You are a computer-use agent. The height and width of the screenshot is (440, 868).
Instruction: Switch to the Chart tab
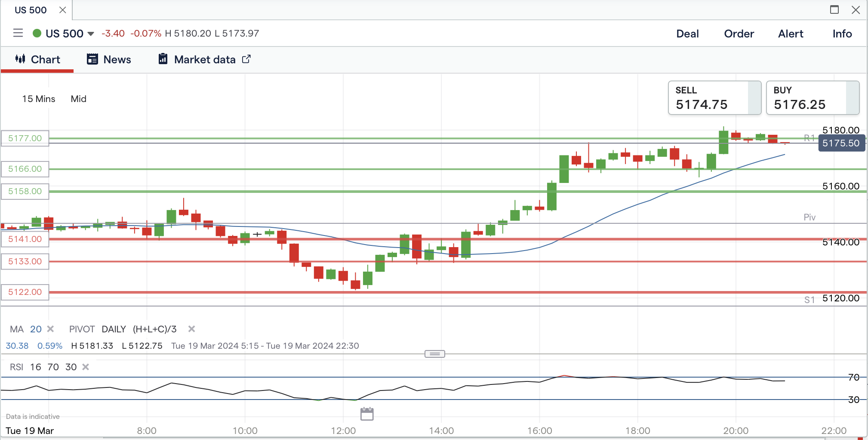click(x=37, y=59)
